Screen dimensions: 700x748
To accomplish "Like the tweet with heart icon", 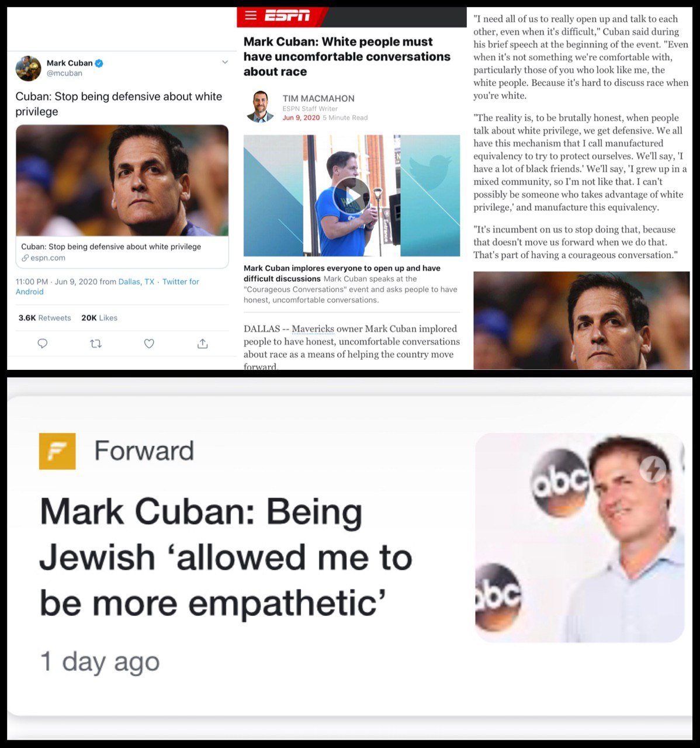I will pos(149,344).
